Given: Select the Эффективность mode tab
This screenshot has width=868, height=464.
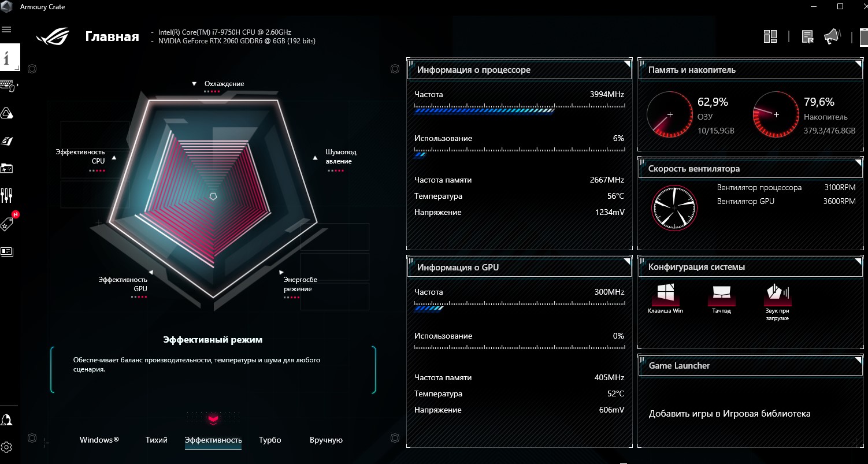Looking at the screenshot, I should [213, 440].
